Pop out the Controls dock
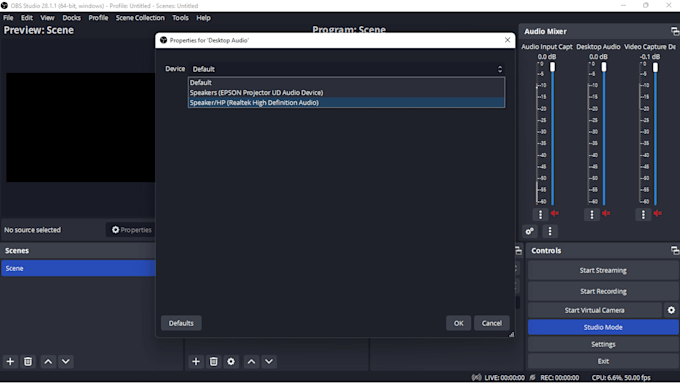The width and height of the screenshot is (680, 383). pos(674,250)
